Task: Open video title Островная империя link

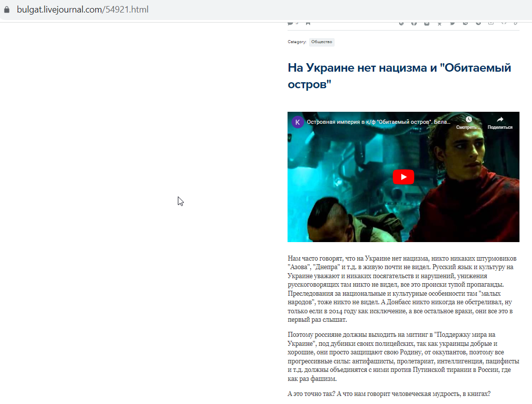Action: pos(379,122)
